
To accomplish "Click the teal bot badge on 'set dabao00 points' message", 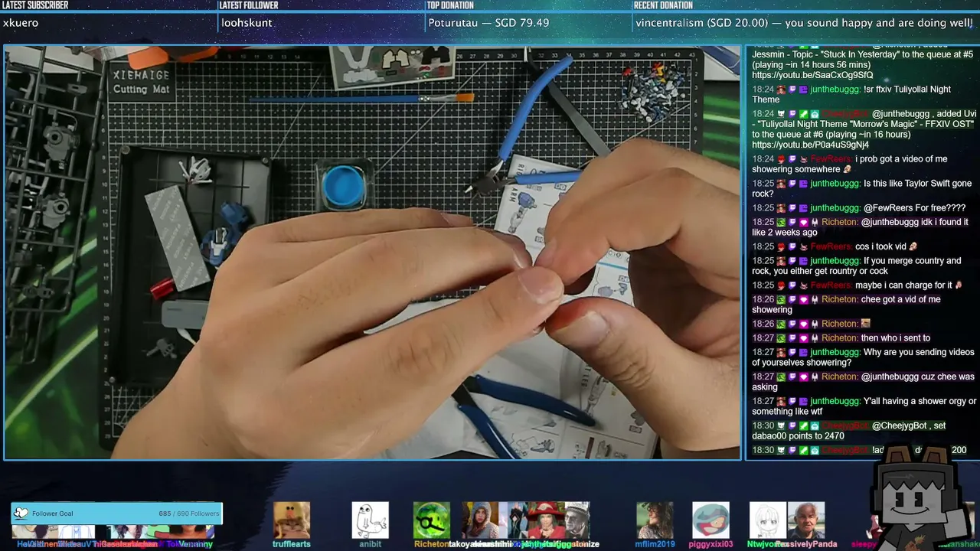I will click(x=815, y=425).
